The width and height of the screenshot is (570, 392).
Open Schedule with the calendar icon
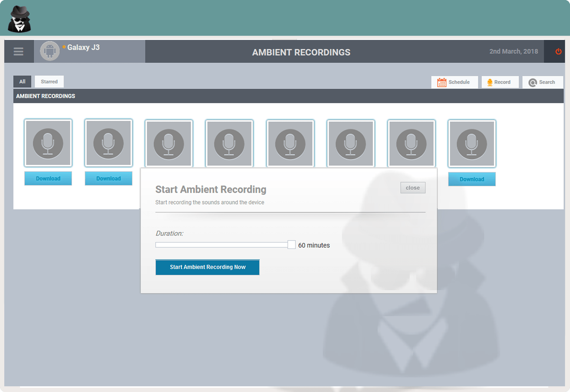[454, 82]
